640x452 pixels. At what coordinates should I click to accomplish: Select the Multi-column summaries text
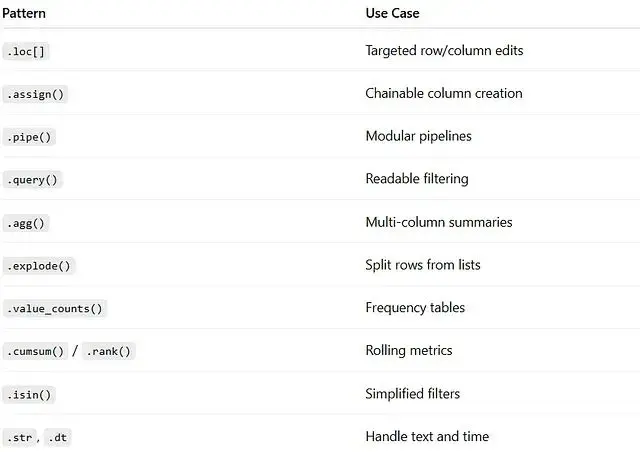(x=439, y=222)
